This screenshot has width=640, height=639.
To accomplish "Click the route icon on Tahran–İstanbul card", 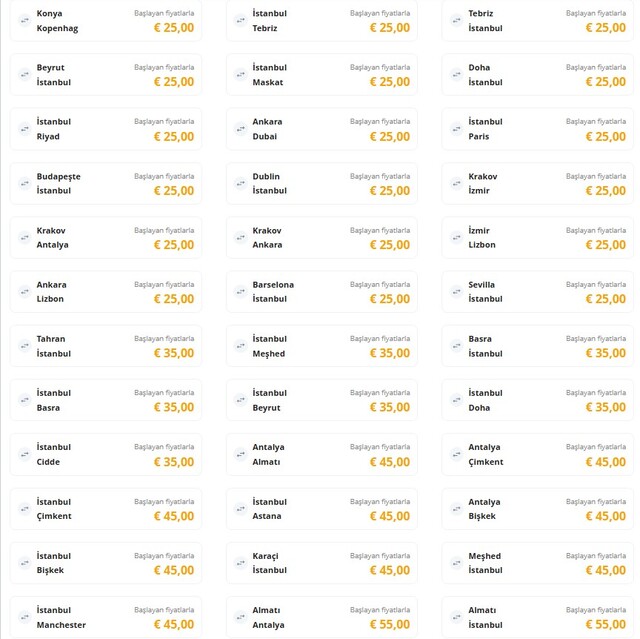I will tap(24, 346).
